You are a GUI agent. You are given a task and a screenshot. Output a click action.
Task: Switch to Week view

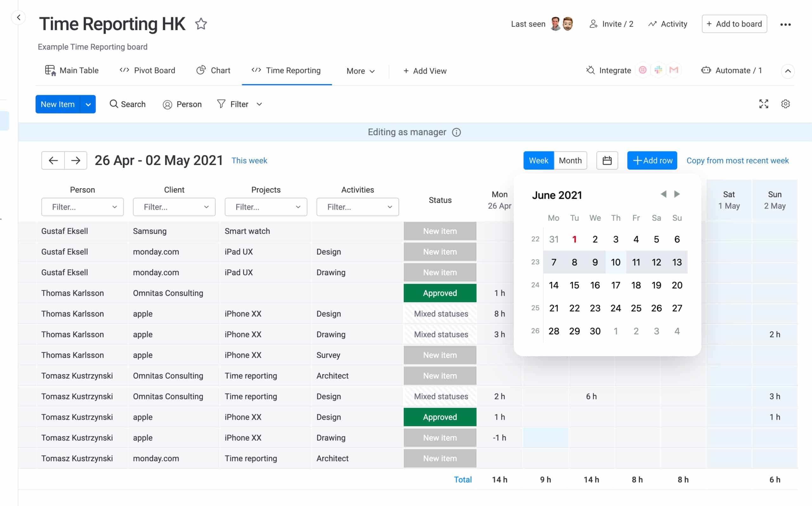point(539,161)
